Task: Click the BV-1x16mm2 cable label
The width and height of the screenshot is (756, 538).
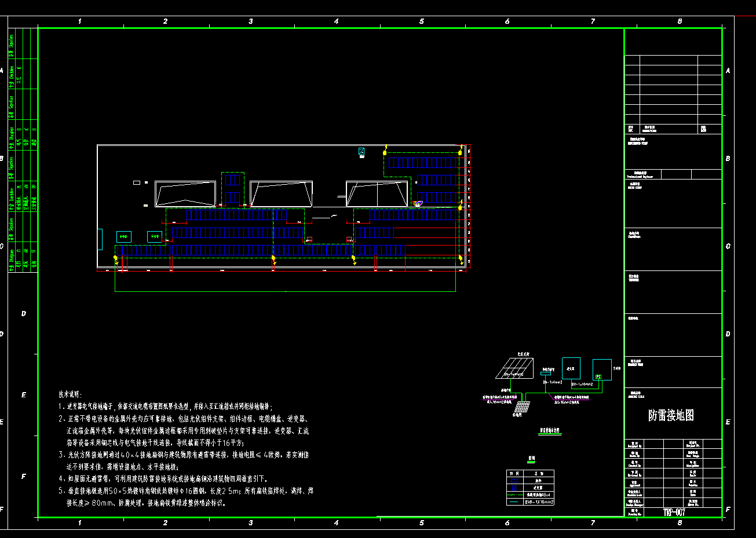Action: coord(582,385)
